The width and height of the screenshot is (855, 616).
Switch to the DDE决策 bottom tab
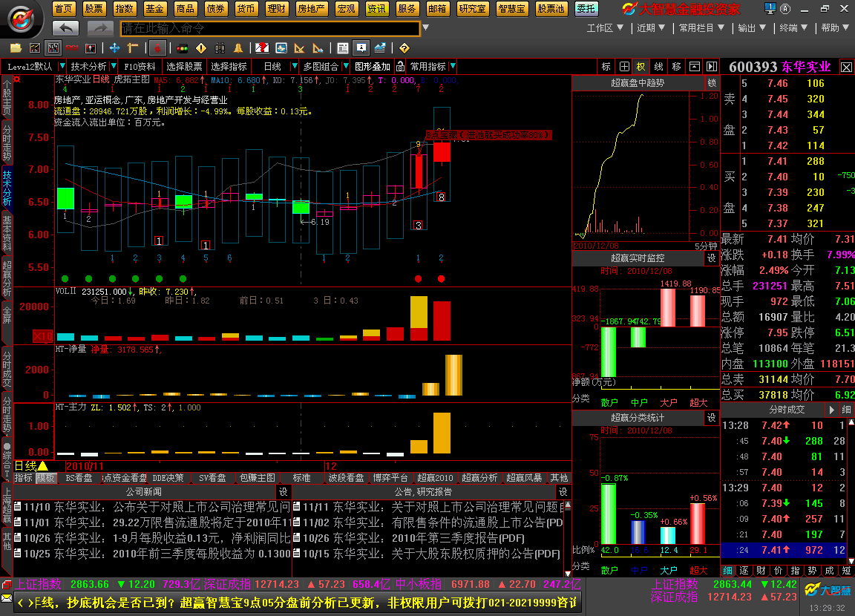tap(168, 478)
